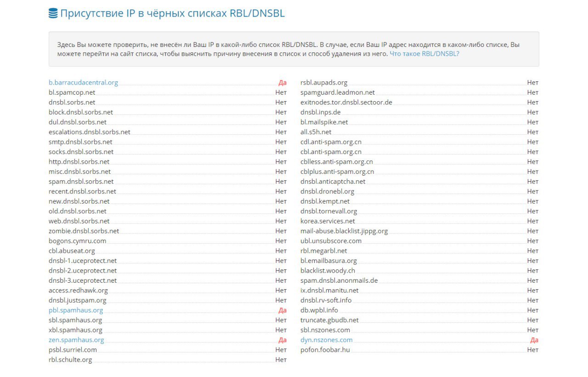This screenshot has width=588, height=377.
Task: Click the dul.dnsbl.sorbs.net entry
Action: 78,122
